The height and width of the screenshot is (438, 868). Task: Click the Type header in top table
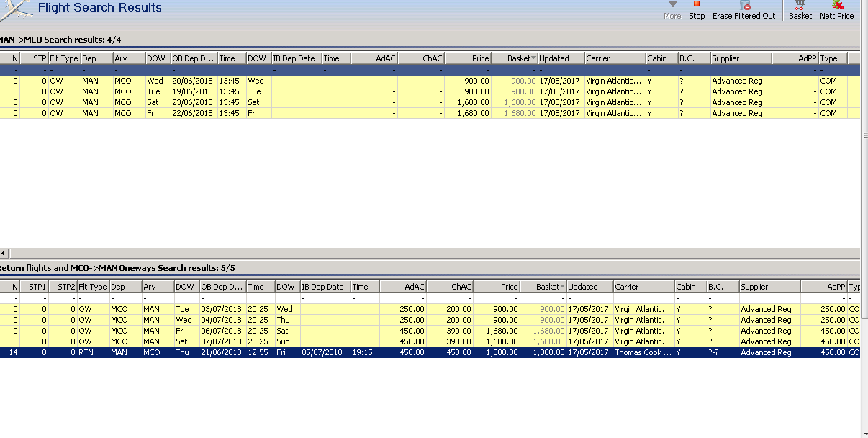pos(833,58)
